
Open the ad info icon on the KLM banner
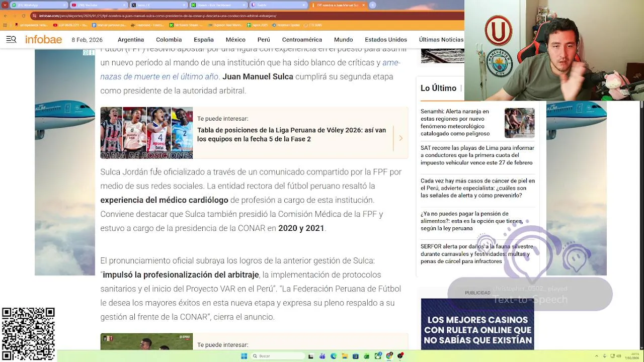click(x=86, y=52)
